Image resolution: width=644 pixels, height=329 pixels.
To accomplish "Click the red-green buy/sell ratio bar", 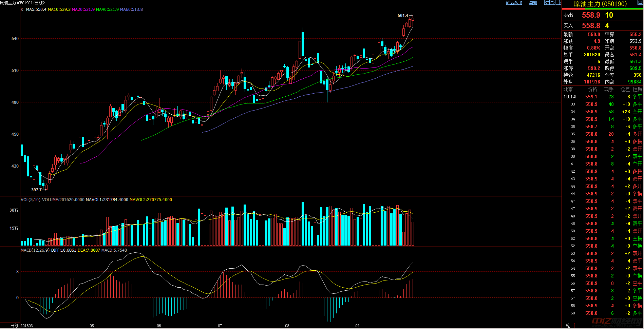I will tap(603, 9).
